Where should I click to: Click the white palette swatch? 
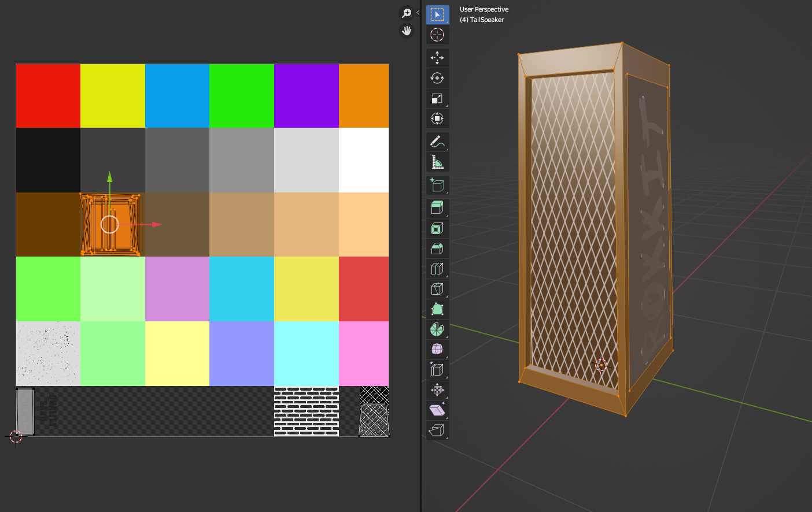pos(364,160)
